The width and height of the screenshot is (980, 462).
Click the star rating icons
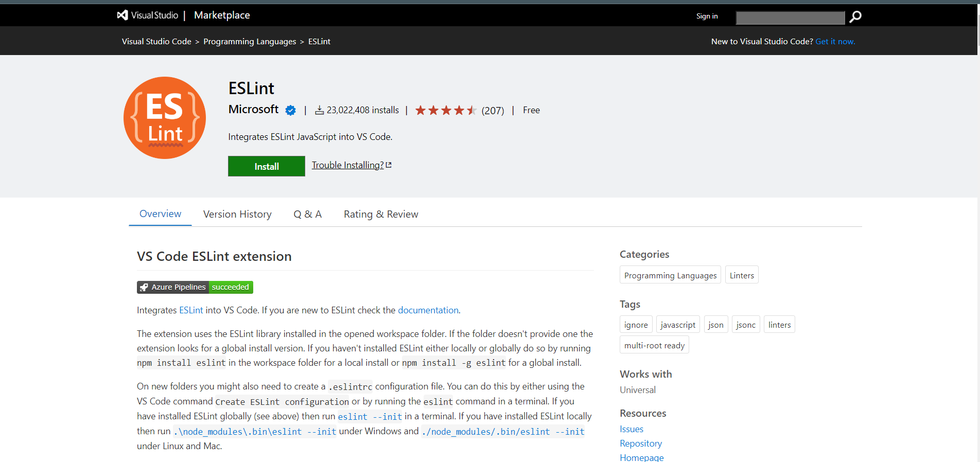click(x=446, y=110)
